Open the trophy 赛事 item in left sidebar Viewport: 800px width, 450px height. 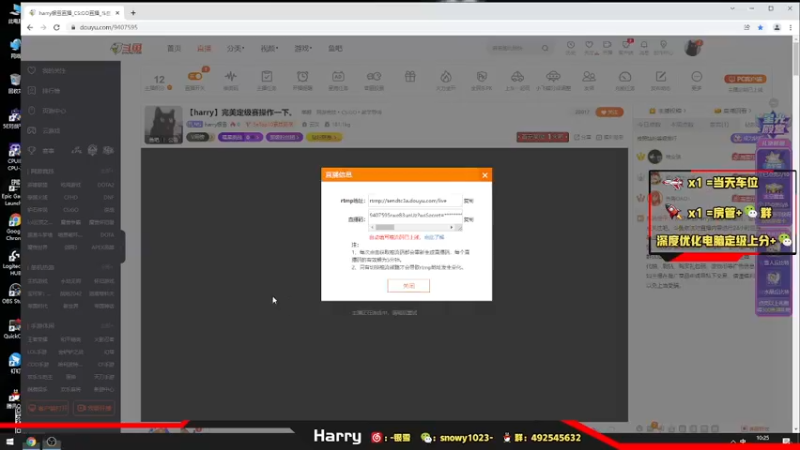point(42,151)
